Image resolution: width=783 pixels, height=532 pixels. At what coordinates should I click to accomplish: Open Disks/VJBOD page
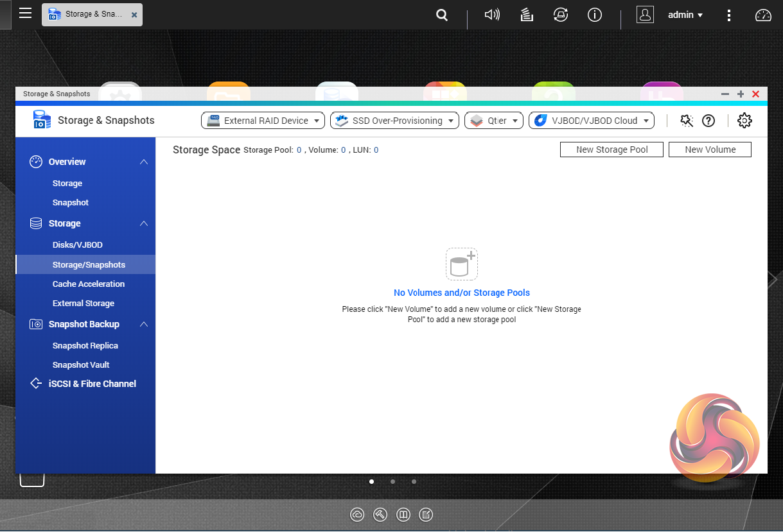pyautogui.click(x=78, y=245)
